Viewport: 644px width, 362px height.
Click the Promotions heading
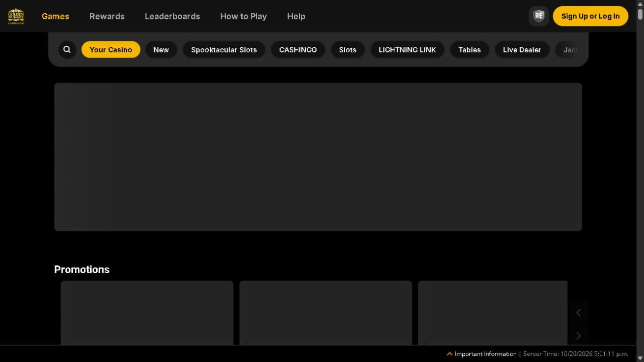pyautogui.click(x=82, y=269)
